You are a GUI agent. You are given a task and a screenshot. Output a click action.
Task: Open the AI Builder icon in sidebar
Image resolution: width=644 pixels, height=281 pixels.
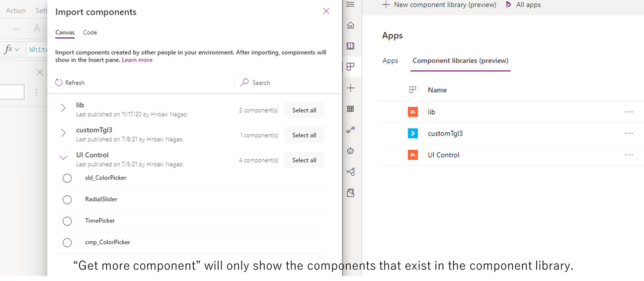pyautogui.click(x=351, y=172)
